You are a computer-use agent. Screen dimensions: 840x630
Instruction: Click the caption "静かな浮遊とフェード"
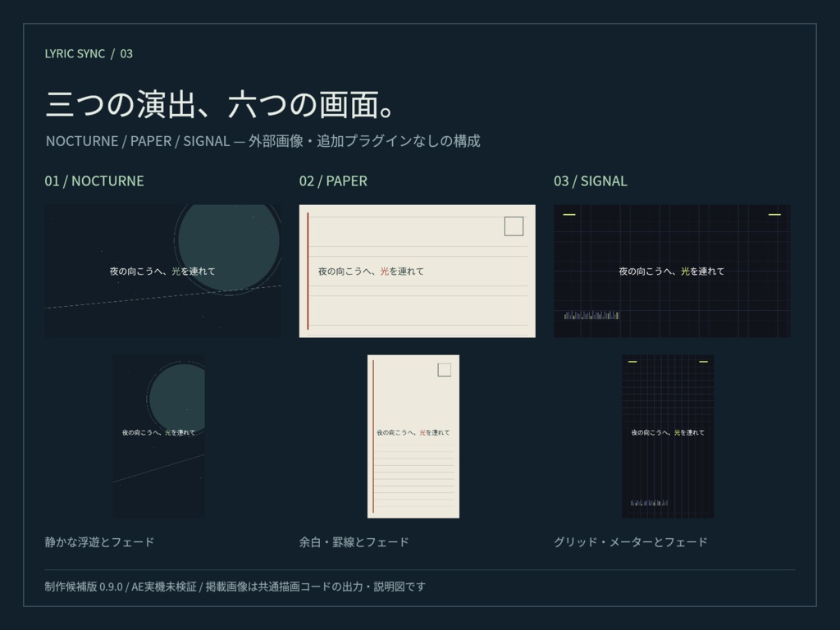pos(99,542)
